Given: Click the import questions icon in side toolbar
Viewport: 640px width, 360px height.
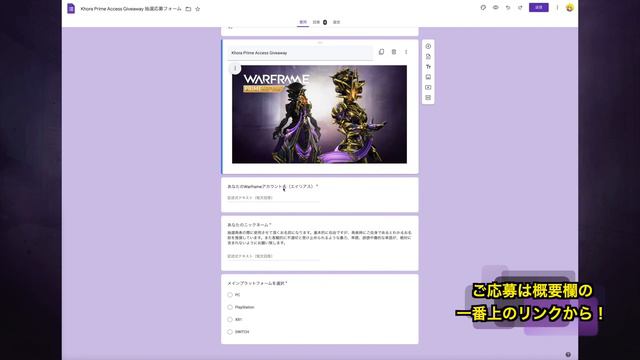Looking at the screenshot, I should [428, 56].
